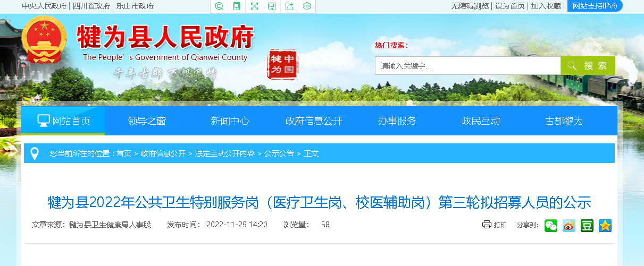The width and height of the screenshot is (644, 266).
Task: Open the 四川省政府 link
Action: click(91, 6)
